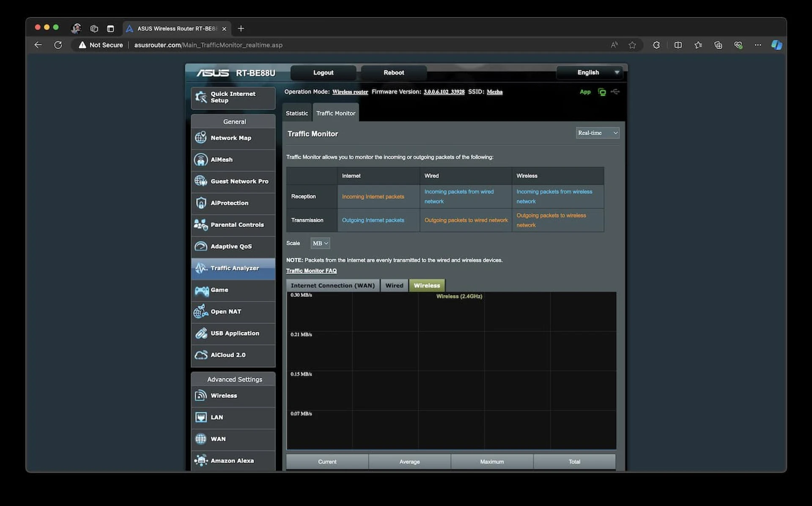The image size is (812, 506).
Task: Click the Mezha SSID link
Action: [494, 92]
